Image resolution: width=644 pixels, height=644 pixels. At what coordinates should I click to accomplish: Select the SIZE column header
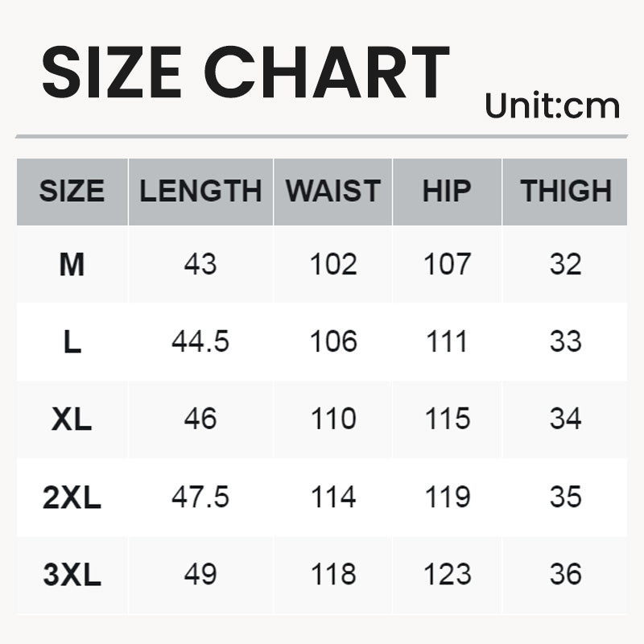72,192
